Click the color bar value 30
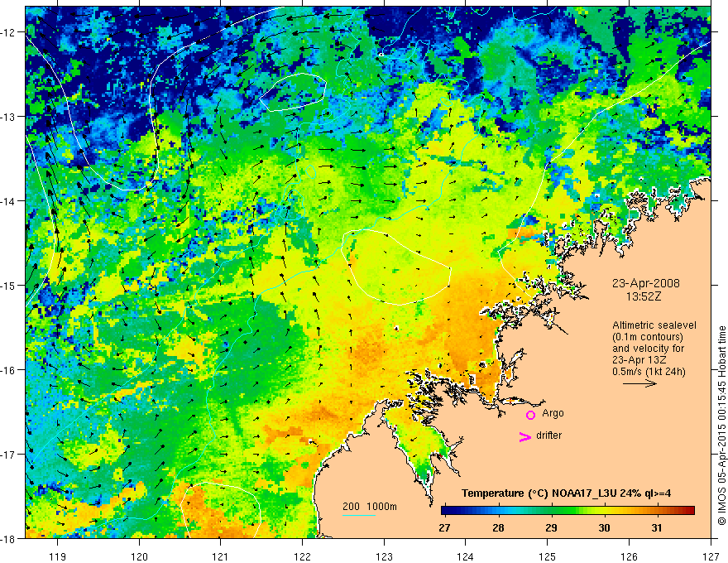Image resolution: width=728 pixels, height=563 pixels. point(604,528)
